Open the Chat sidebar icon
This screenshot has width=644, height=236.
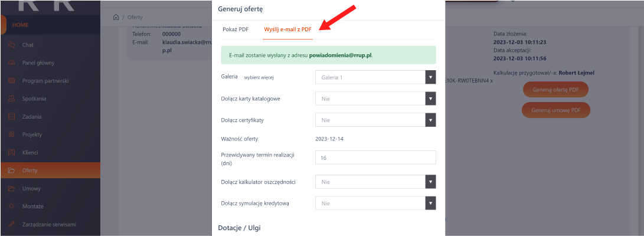tap(12, 45)
